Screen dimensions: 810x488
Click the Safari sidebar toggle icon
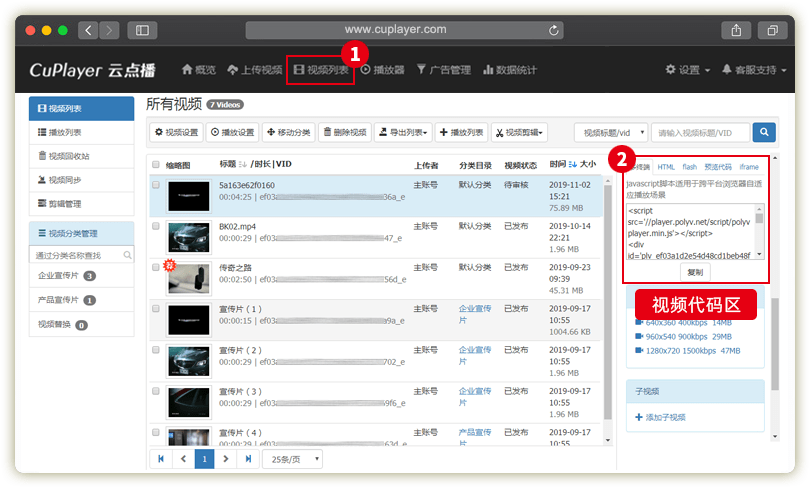tap(142, 31)
